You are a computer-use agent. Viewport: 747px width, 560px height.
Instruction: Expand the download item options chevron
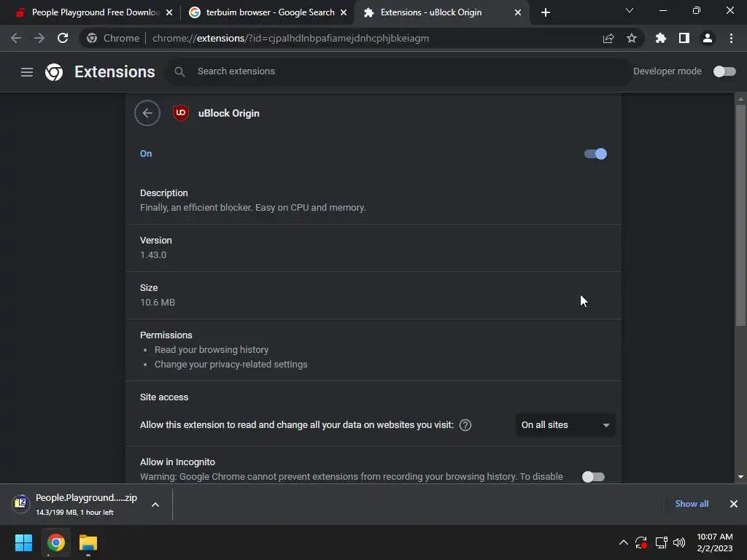155,505
